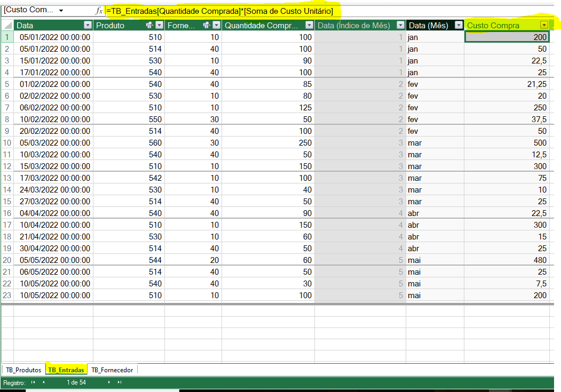Select row header number 1
This screenshot has width=561, height=392.
(7, 37)
